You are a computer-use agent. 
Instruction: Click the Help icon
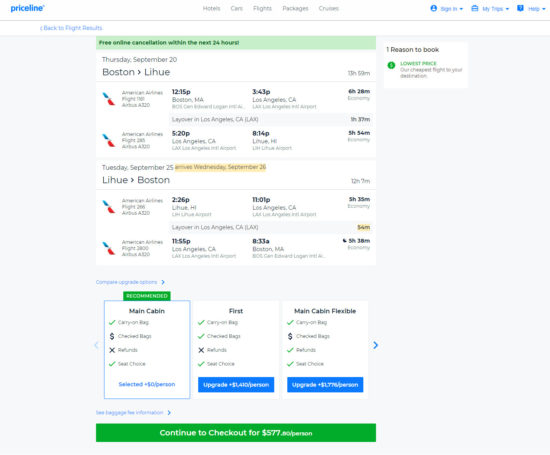coord(520,8)
